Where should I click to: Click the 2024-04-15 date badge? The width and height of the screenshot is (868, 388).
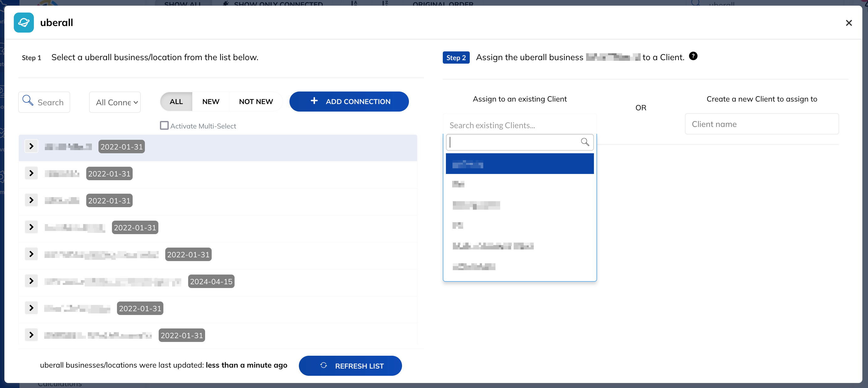click(x=211, y=281)
